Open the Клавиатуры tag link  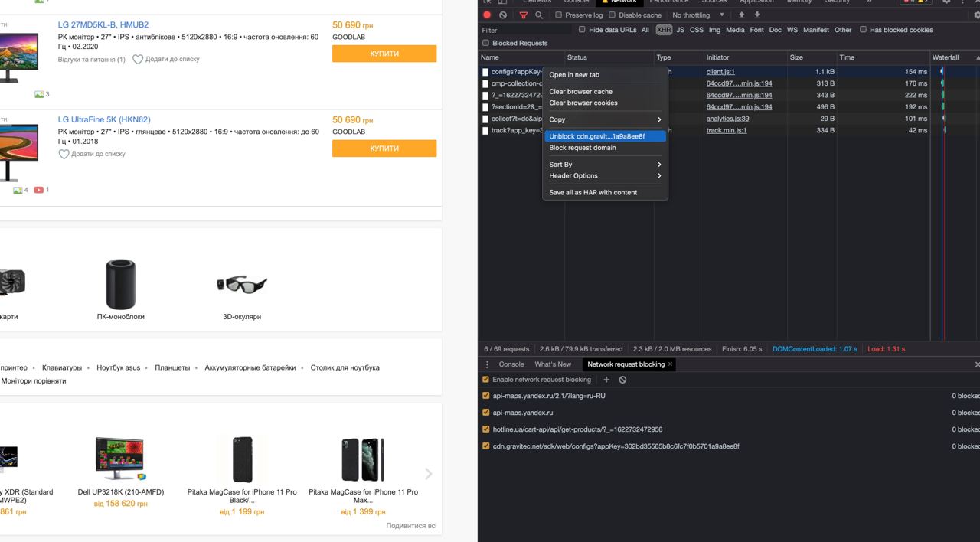tap(61, 367)
